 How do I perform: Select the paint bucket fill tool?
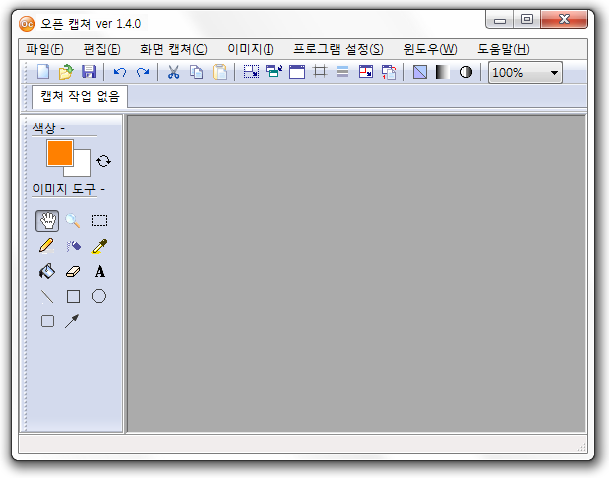47,271
